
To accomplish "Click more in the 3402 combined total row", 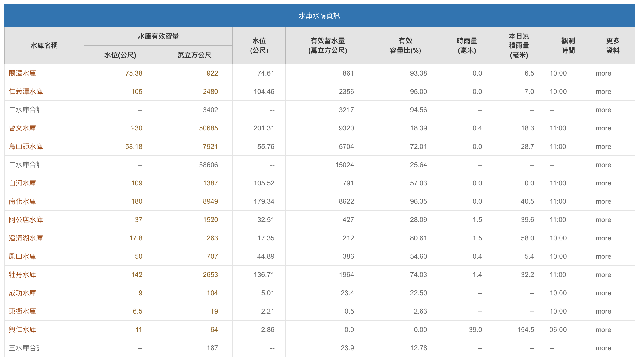I will pos(603,110).
